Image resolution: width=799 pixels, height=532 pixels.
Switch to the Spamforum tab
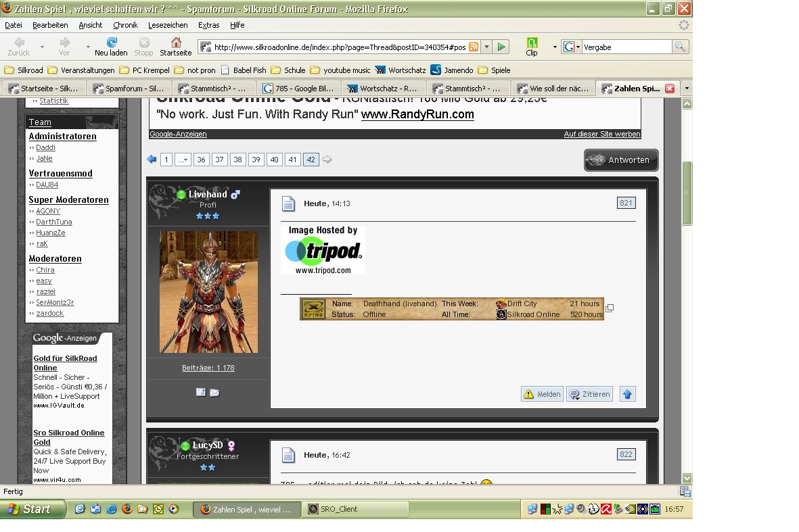[x=129, y=89]
